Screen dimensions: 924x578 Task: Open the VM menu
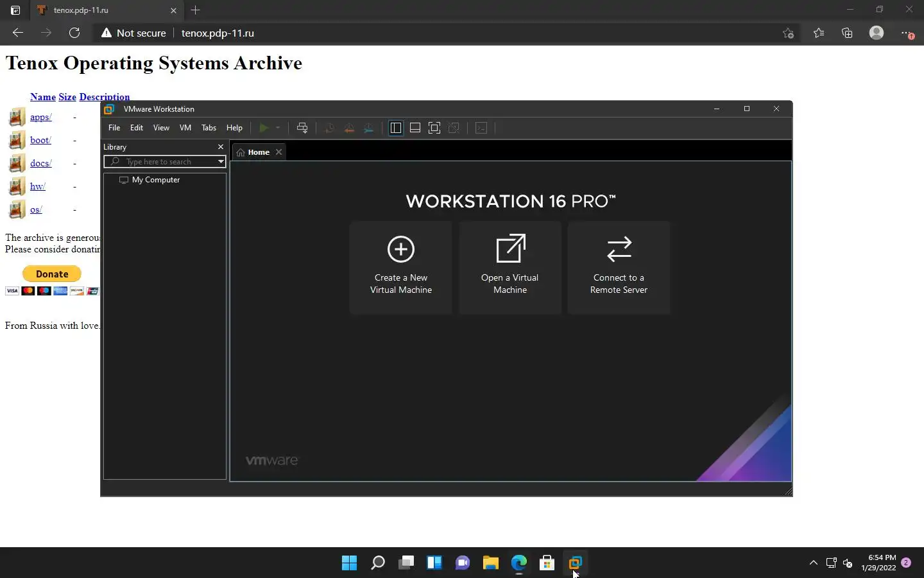(x=185, y=128)
